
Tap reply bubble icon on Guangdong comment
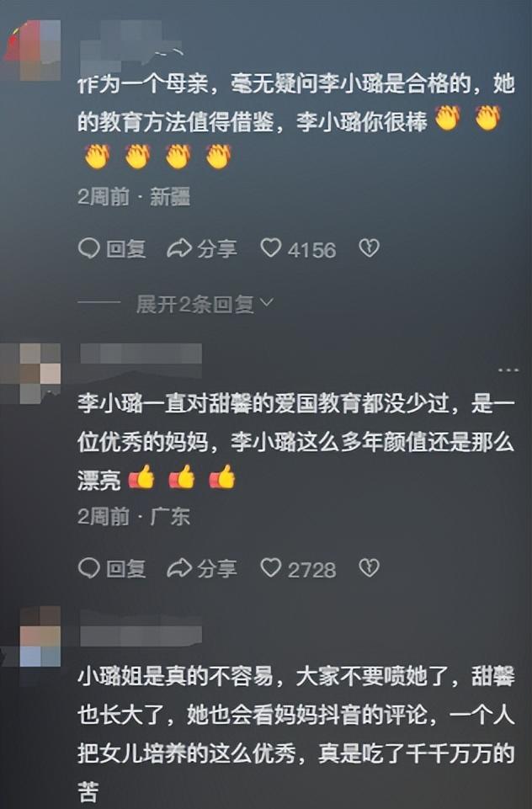pos(88,568)
